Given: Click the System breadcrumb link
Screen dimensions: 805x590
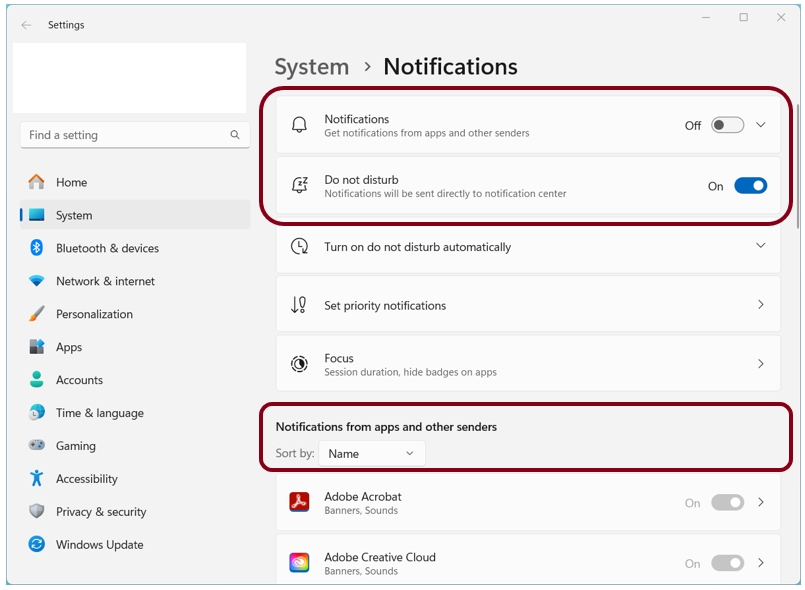Looking at the screenshot, I should point(311,67).
